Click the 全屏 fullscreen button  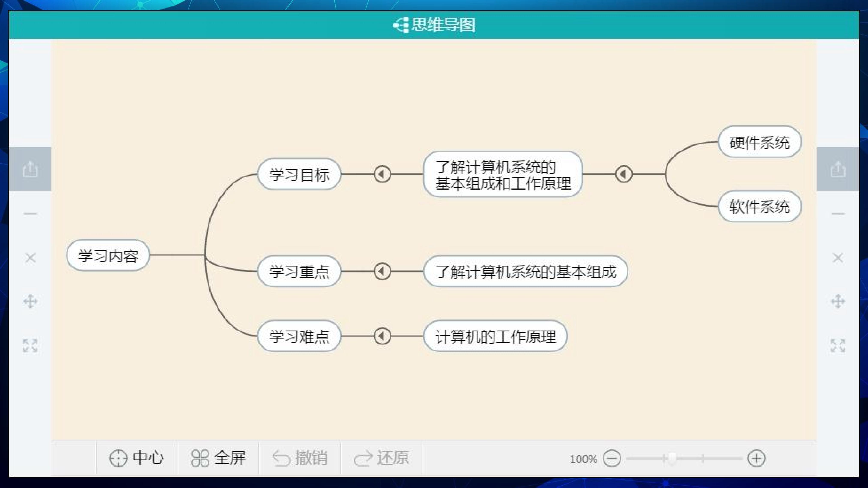pyautogui.click(x=218, y=458)
